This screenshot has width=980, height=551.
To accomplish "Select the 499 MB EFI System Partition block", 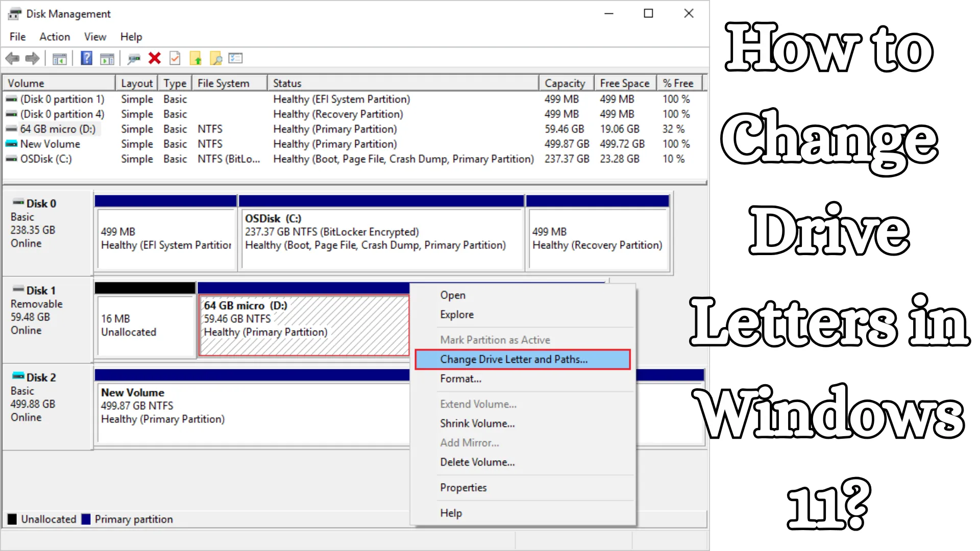I will [166, 238].
